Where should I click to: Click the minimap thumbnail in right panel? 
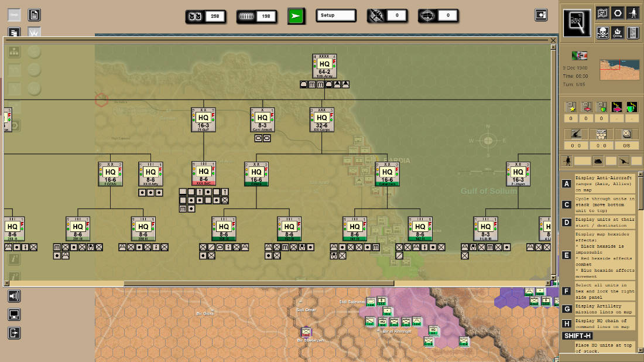coord(619,70)
